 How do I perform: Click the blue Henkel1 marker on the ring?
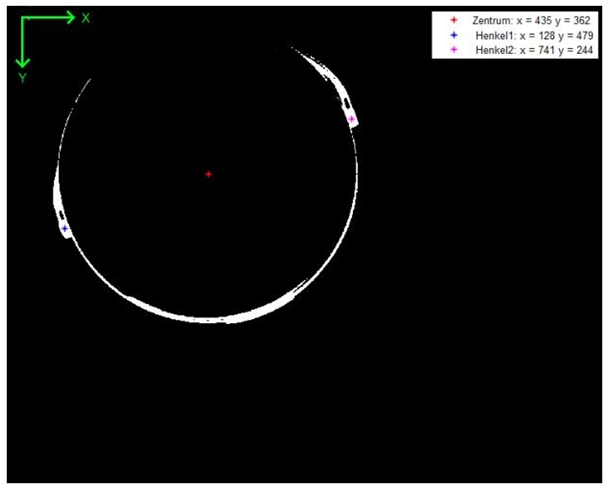[65, 229]
